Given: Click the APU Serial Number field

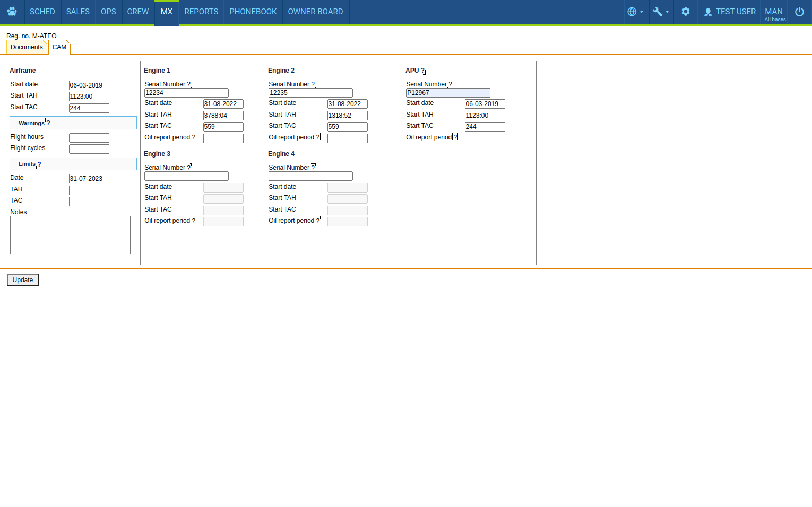Looking at the screenshot, I should click(x=447, y=93).
